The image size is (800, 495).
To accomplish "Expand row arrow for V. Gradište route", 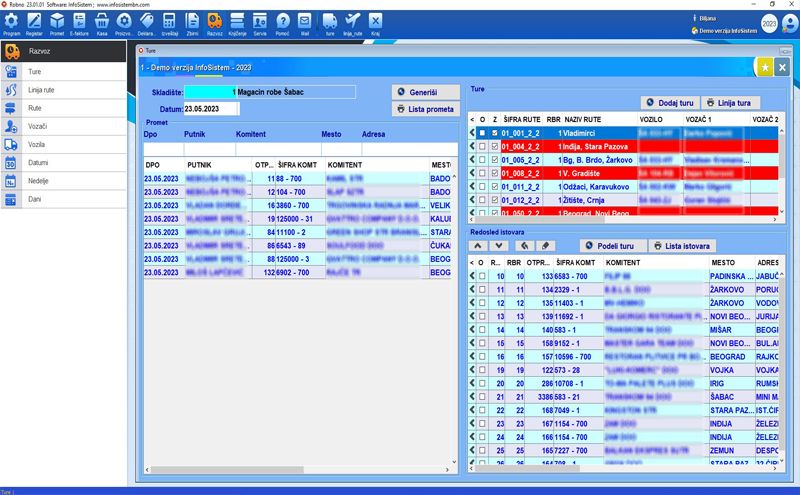I will click(472, 172).
